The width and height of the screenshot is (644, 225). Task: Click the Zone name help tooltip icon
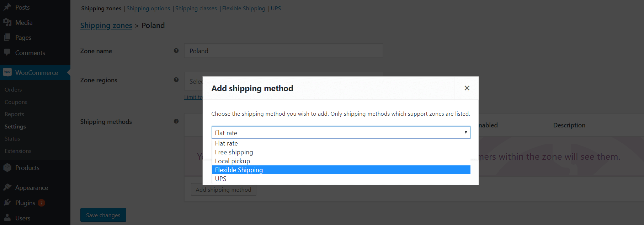point(176,51)
